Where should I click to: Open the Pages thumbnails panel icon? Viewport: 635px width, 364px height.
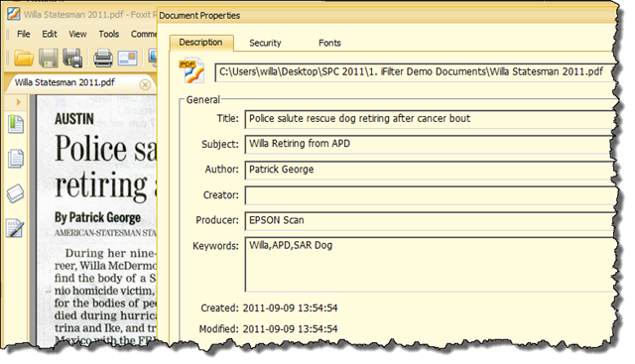(16, 159)
